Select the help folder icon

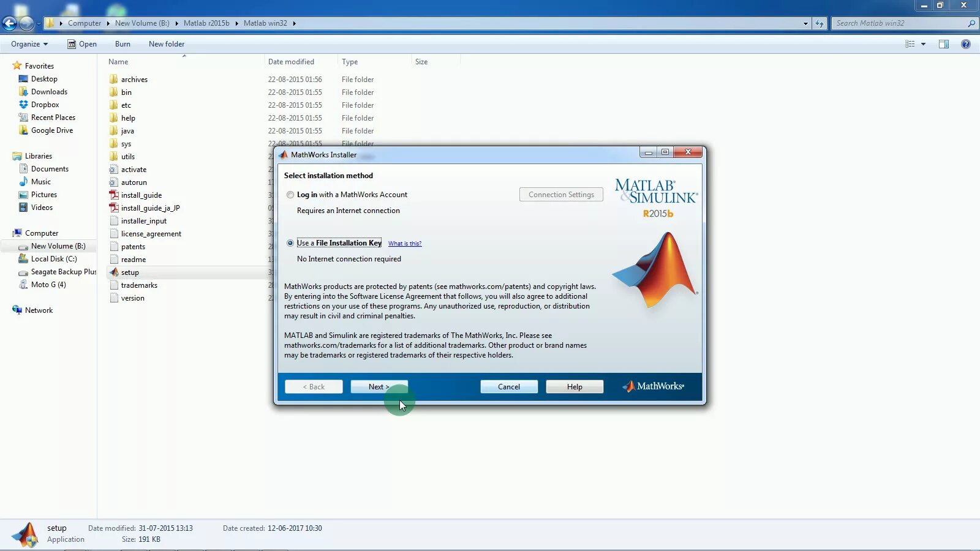click(x=114, y=118)
